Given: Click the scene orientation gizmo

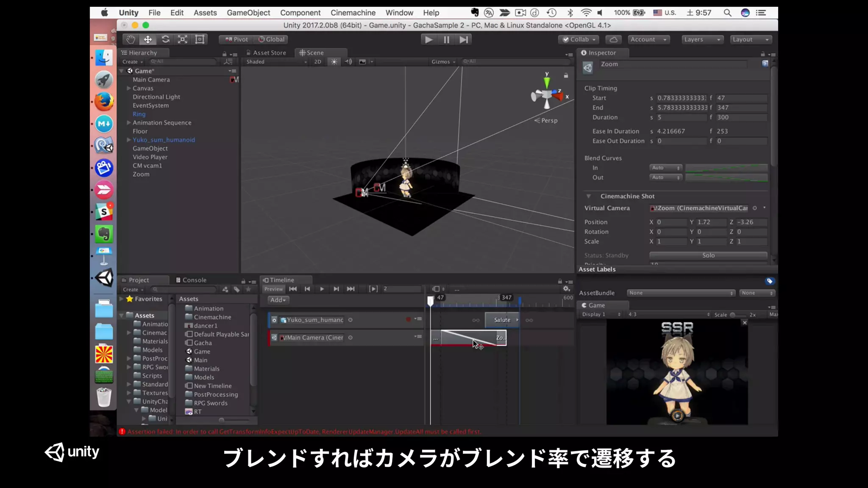Looking at the screenshot, I should pyautogui.click(x=547, y=95).
